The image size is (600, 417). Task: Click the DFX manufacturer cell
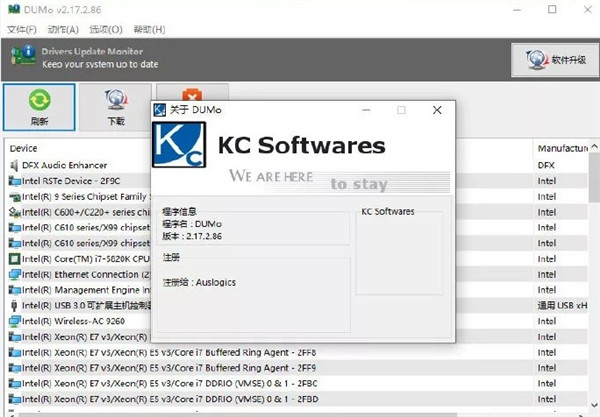coord(546,165)
